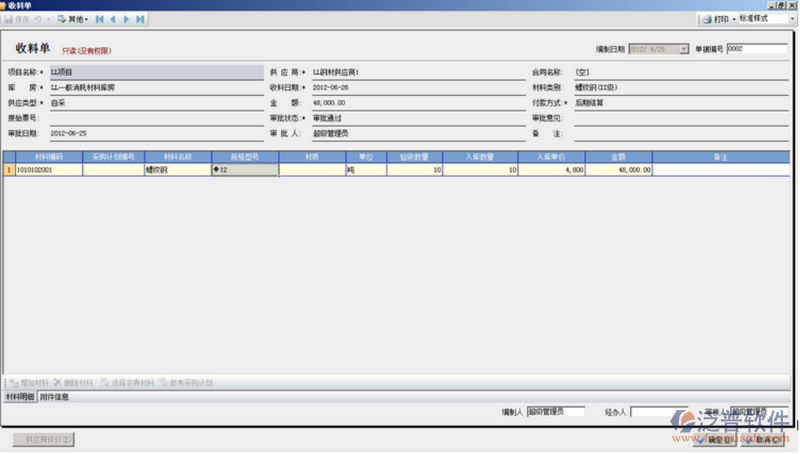Go to the previous record
The image size is (800, 454).
(113, 19)
